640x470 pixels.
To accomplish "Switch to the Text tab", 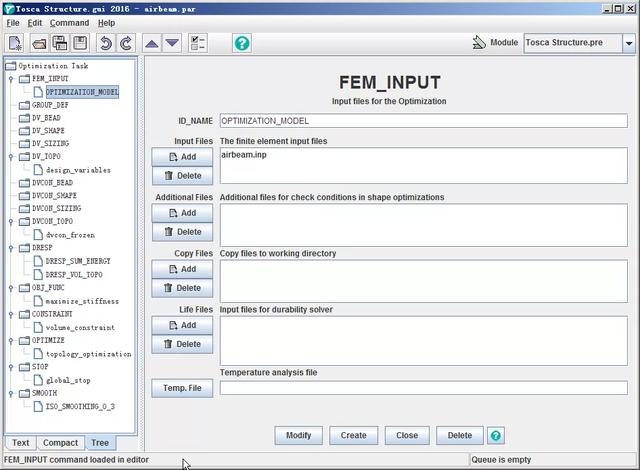I will point(20,442).
